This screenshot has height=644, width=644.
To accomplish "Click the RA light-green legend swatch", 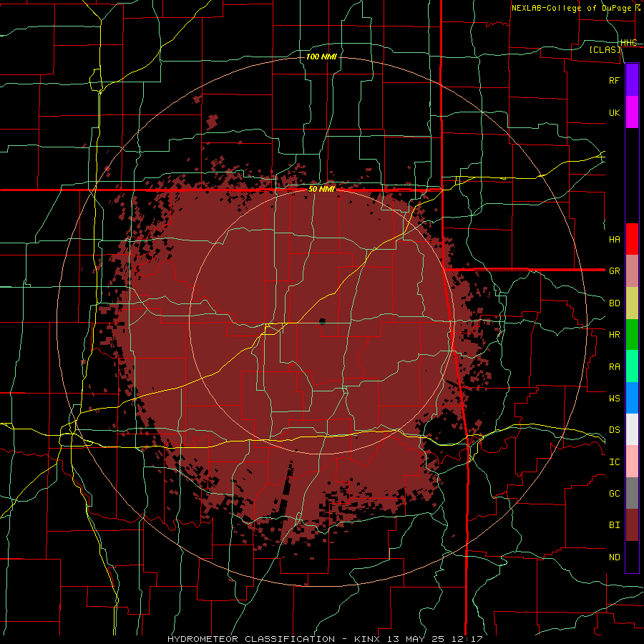I will pyautogui.click(x=632, y=366).
